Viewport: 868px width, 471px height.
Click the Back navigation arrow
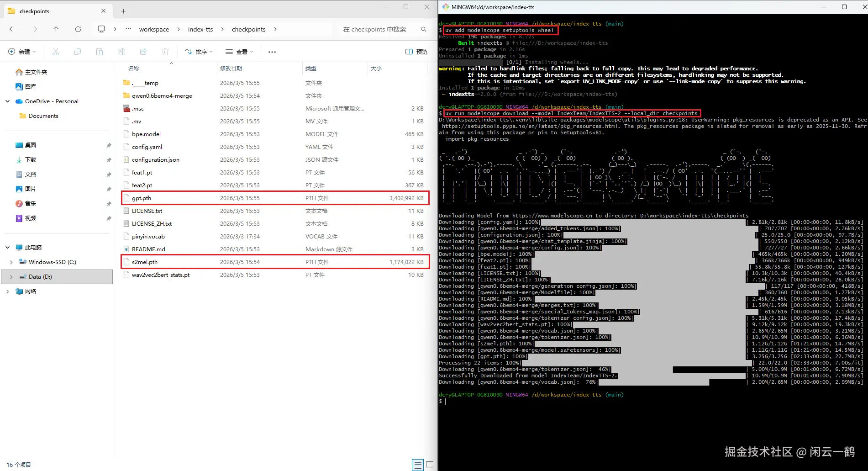click(12, 29)
